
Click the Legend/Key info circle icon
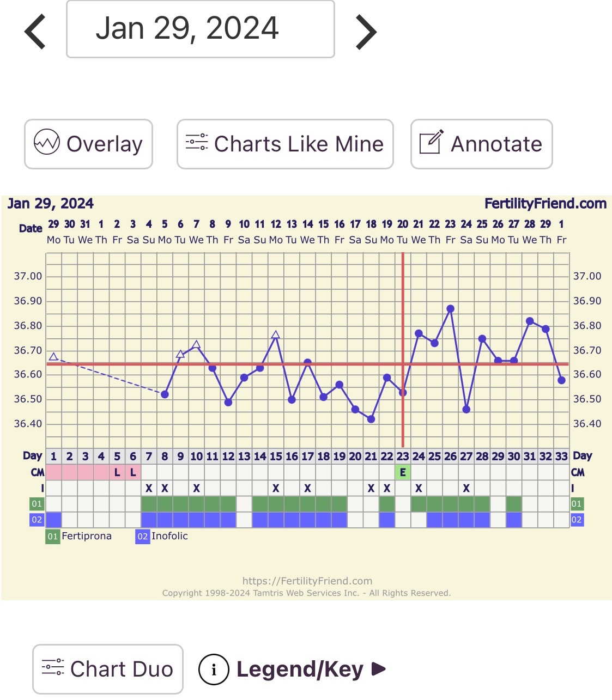[x=213, y=669]
